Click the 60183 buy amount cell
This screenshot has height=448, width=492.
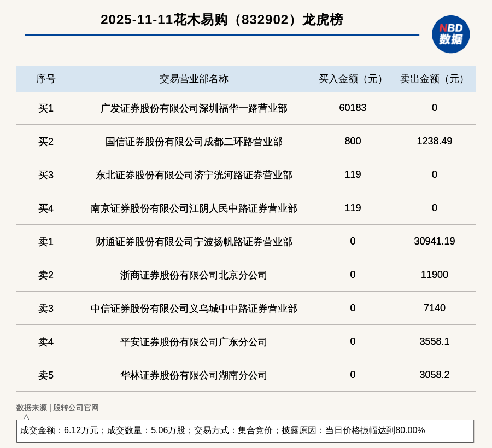tap(353, 108)
